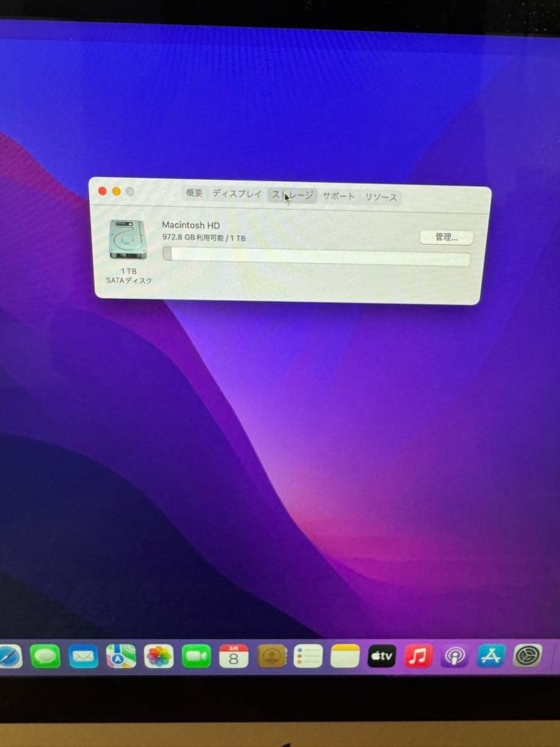This screenshot has width=560, height=747.
Task: Open the App Store
Action: [x=492, y=655]
